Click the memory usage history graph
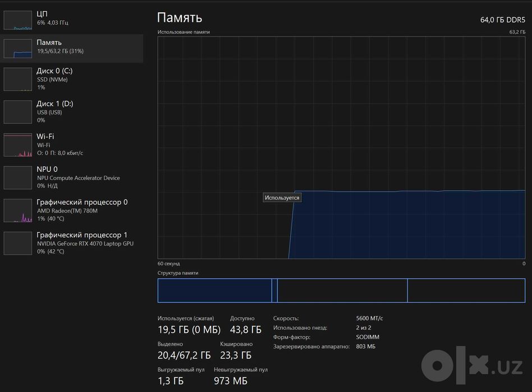Screen dimensions: 532x392 [341, 147]
